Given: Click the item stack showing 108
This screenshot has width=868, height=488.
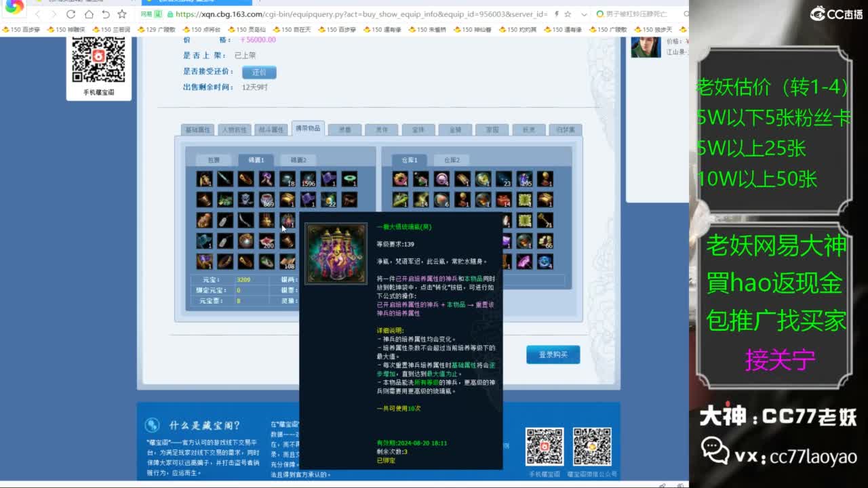Looking at the screenshot, I should point(288,261).
